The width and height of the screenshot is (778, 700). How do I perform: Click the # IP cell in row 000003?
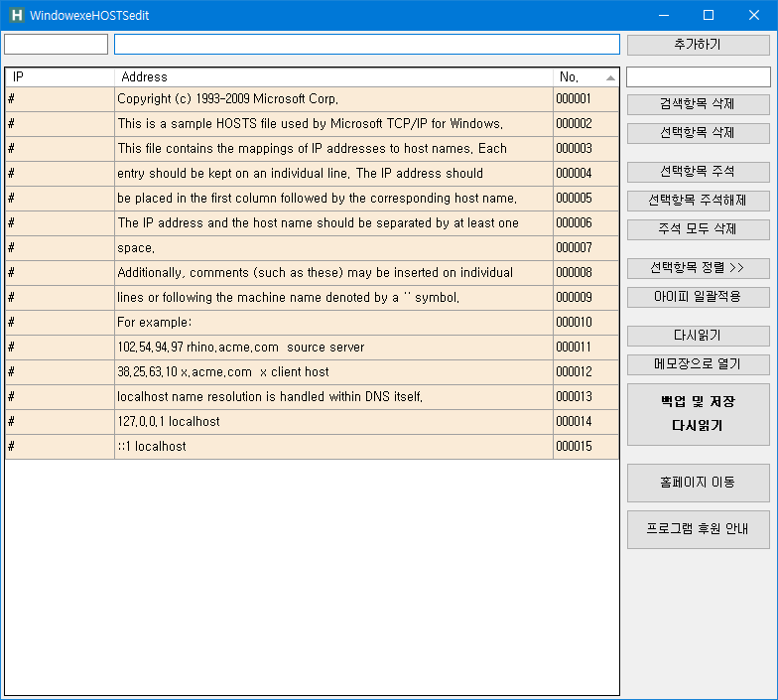click(x=60, y=149)
